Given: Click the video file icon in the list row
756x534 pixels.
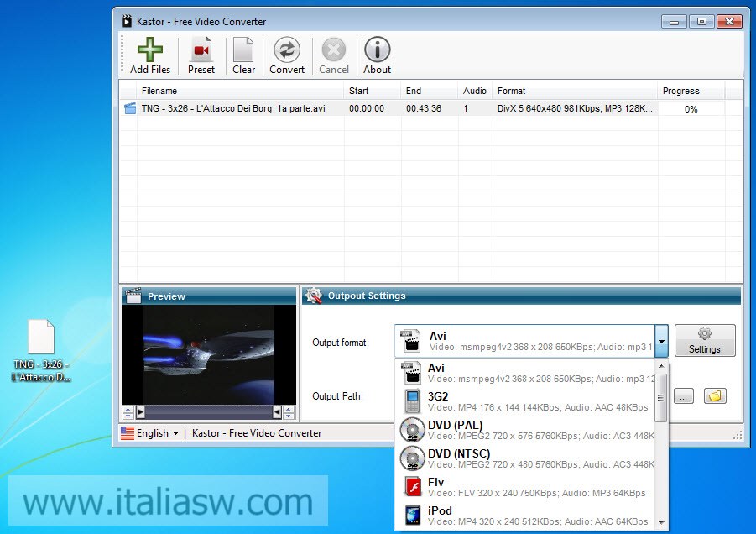Looking at the screenshot, I should click(x=130, y=108).
